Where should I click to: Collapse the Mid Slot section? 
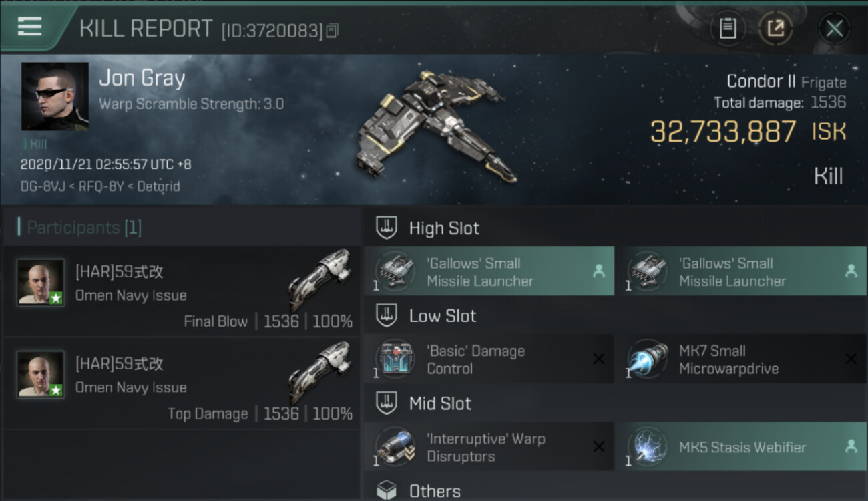[x=615, y=403]
